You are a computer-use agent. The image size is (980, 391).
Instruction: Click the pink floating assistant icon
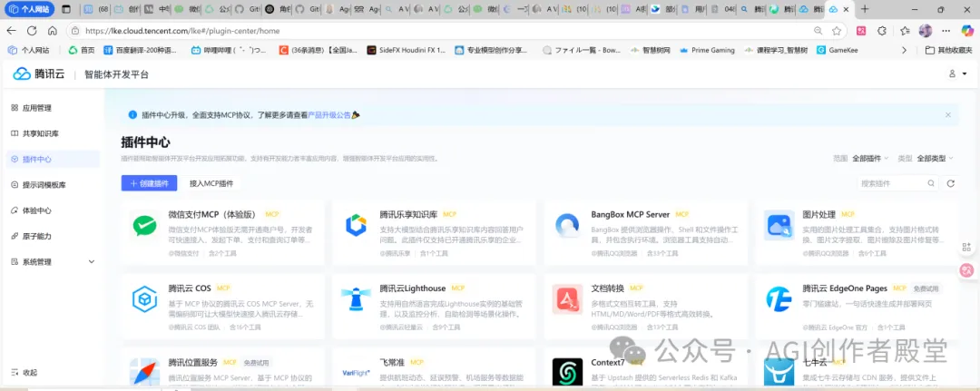(966, 270)
